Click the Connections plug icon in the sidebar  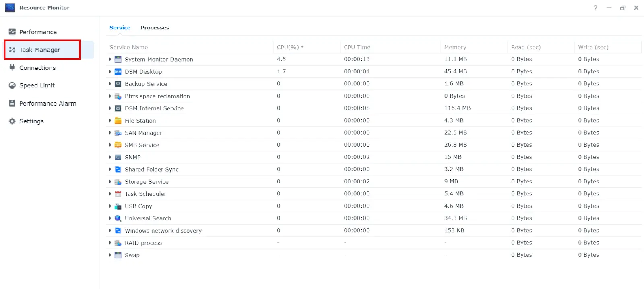pos(12,68)
